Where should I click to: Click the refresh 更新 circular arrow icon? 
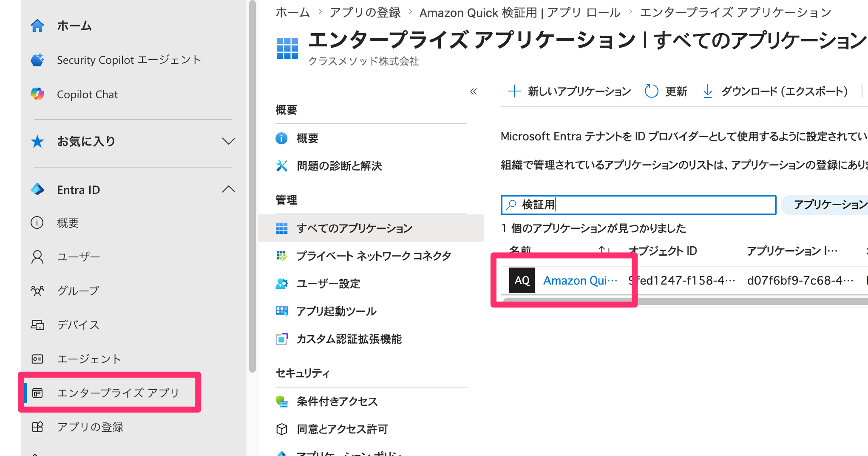[x=651, y=91]
